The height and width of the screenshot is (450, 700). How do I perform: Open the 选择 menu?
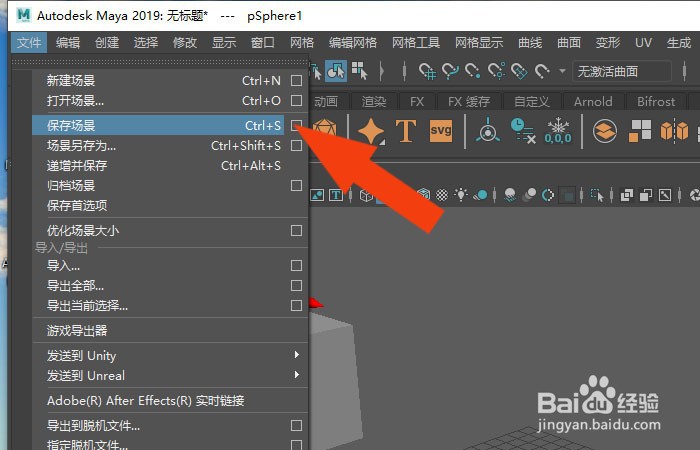pos(146,43)
